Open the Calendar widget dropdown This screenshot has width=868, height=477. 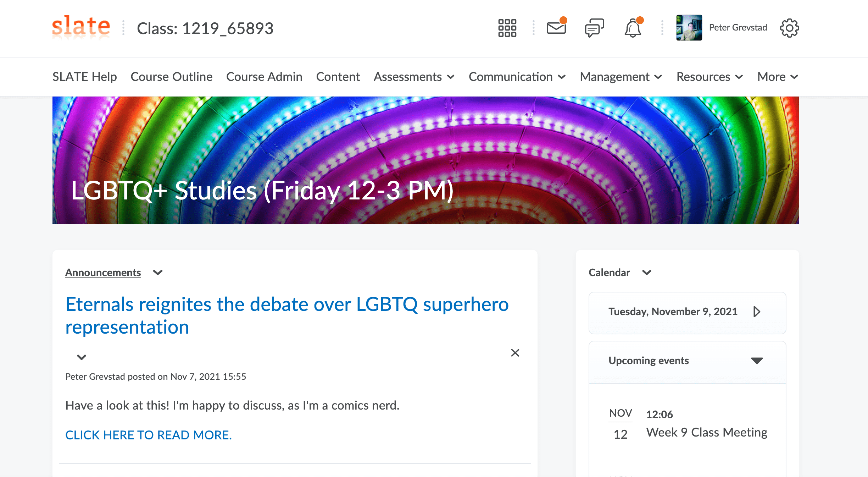coord(647,273)
